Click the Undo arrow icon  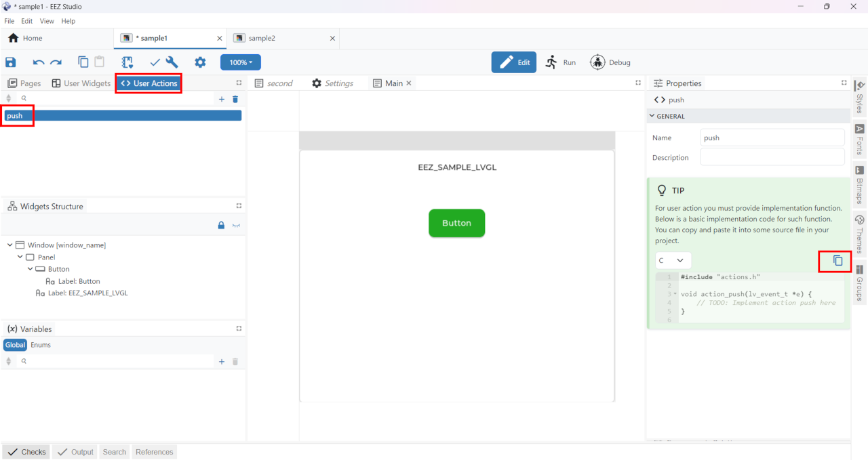pyautogui.click(x=39, y=62)
